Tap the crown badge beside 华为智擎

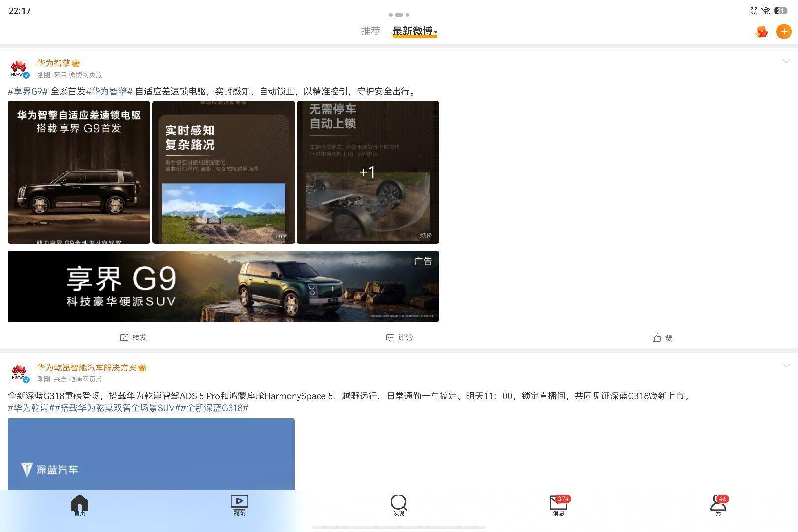click(x=76, y=64)
